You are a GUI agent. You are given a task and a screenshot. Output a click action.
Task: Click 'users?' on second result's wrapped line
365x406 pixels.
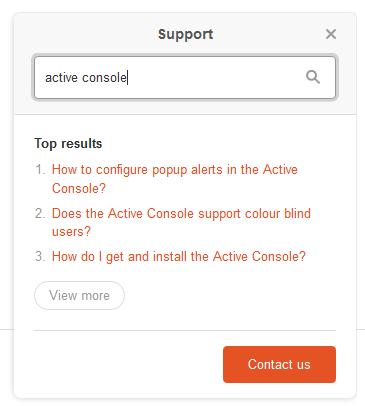71,232
